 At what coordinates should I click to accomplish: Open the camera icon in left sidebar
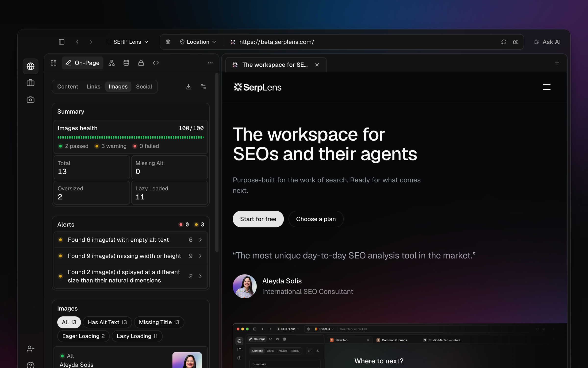[31, 100]
